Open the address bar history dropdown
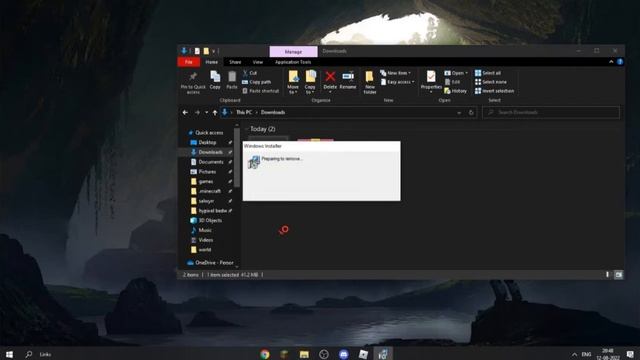The width and height of the screenshot is (640, 360). point(459,112)
